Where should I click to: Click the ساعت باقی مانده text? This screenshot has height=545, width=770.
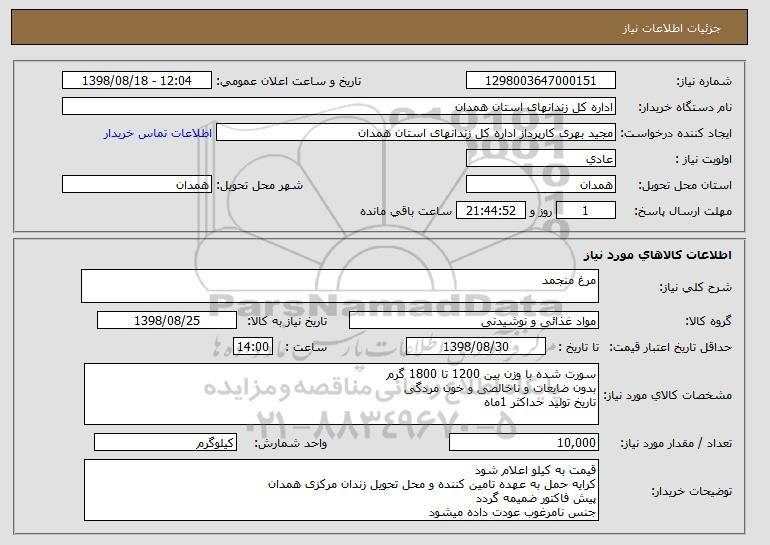(406, 211)
